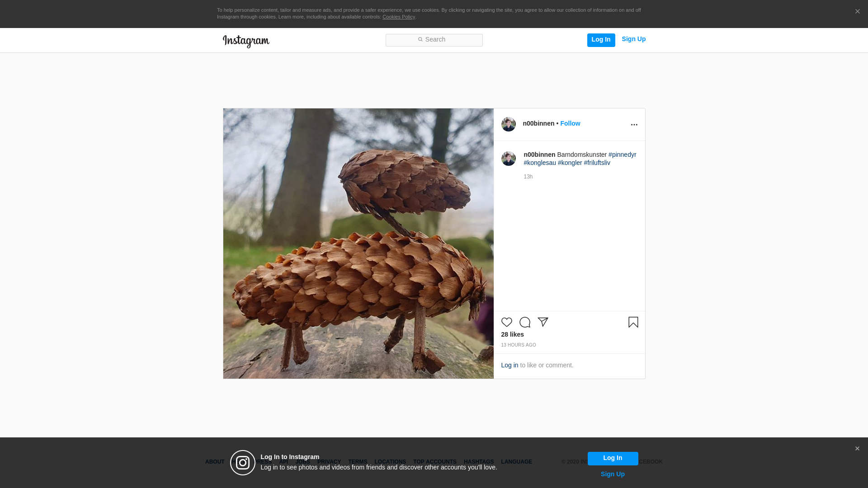Share post via paper plane icon

542,322
